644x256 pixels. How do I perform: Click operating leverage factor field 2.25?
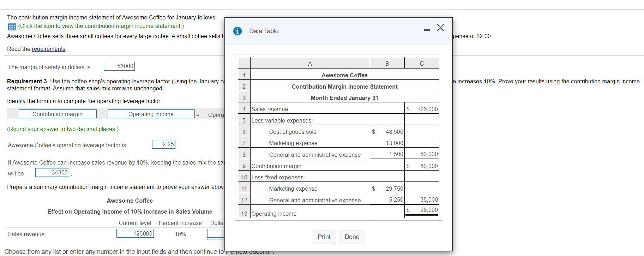pos(164,144)
